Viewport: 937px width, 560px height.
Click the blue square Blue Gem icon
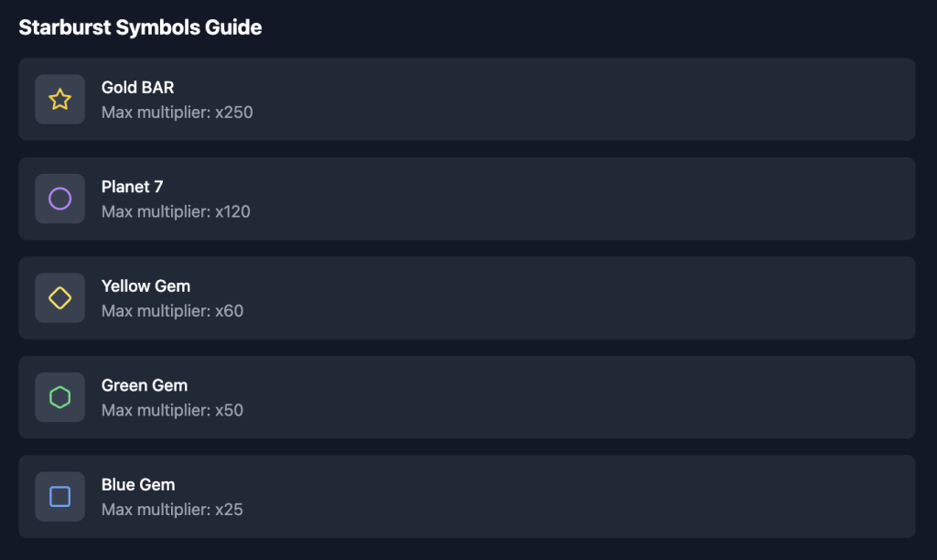click(59, 496)
